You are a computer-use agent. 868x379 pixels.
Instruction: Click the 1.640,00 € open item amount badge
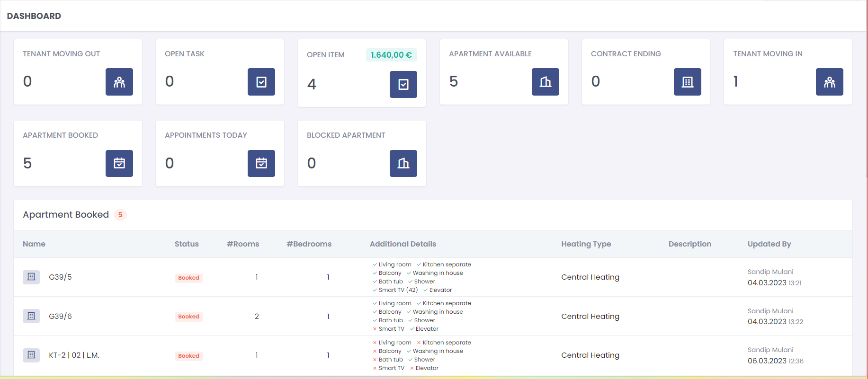point(391,55)
